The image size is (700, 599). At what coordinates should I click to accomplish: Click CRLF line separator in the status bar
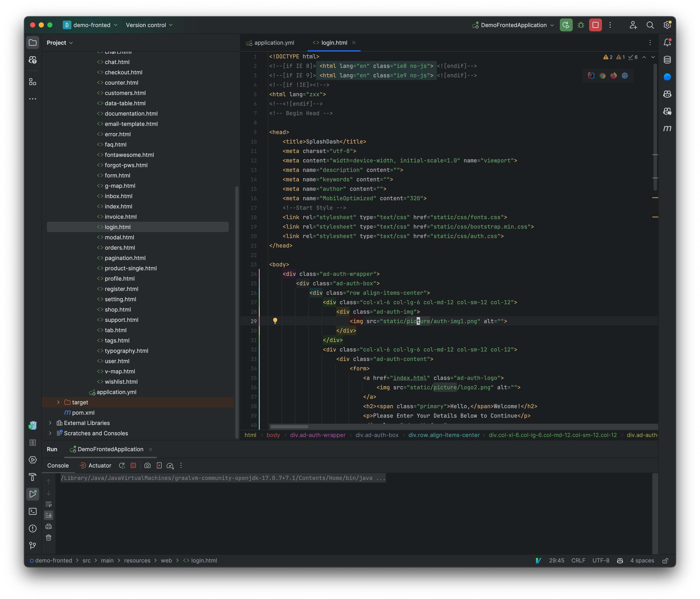(x=578, y=561)
